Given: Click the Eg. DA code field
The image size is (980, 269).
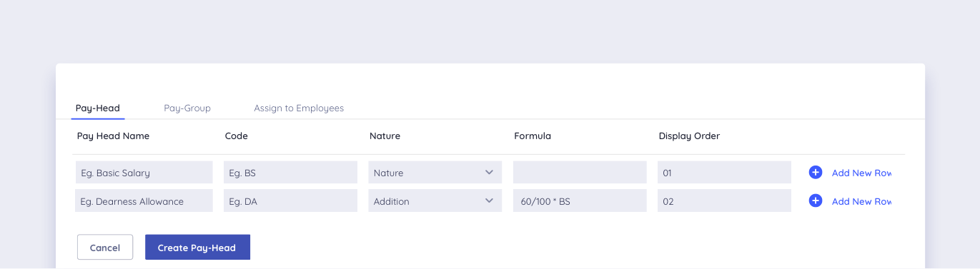Looking at the screenshot, I should (290, 201).
